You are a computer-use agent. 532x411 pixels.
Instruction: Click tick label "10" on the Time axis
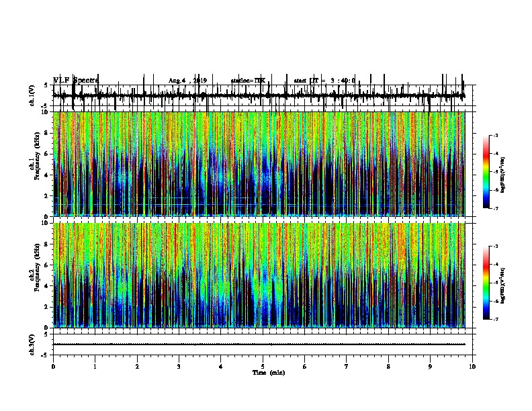[x=472, y=366]
